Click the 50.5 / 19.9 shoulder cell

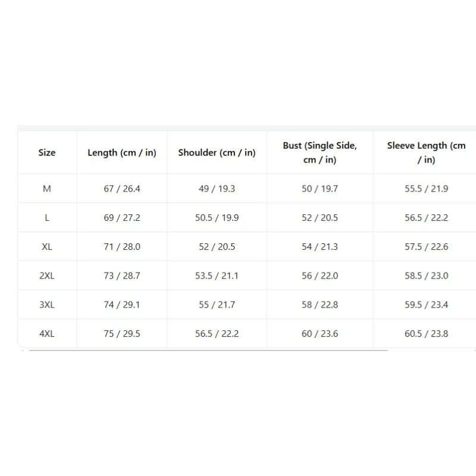pyautogui.click(x=217, y=218)
